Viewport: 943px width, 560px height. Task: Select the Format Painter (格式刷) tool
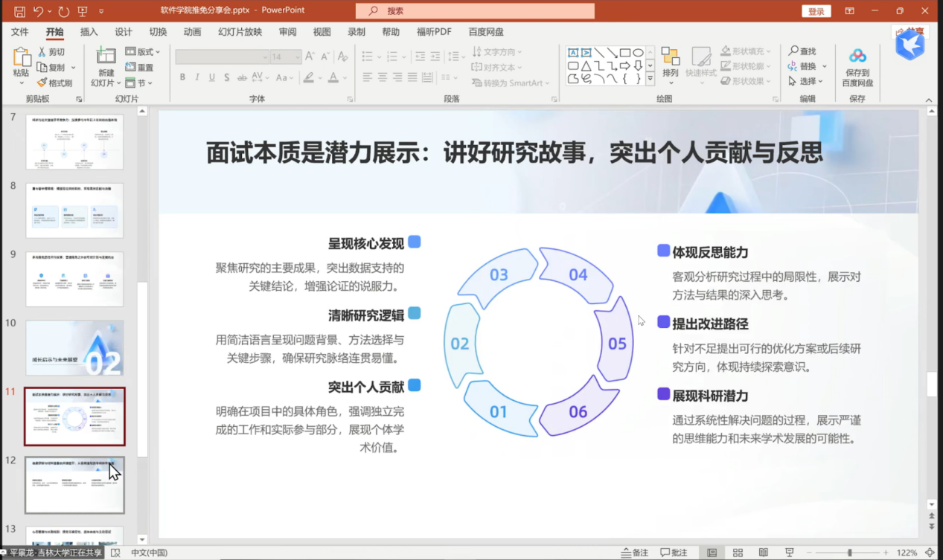point(42,83)
